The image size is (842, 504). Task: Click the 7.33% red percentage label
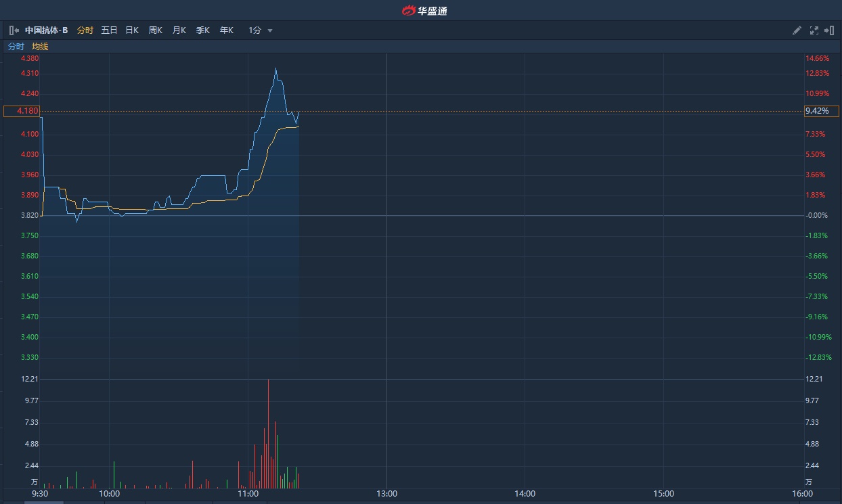pos(816,134)
